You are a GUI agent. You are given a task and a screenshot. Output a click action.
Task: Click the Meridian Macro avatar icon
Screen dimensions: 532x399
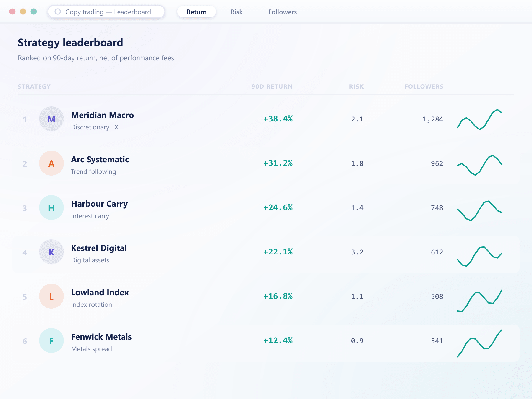[51, 119]
